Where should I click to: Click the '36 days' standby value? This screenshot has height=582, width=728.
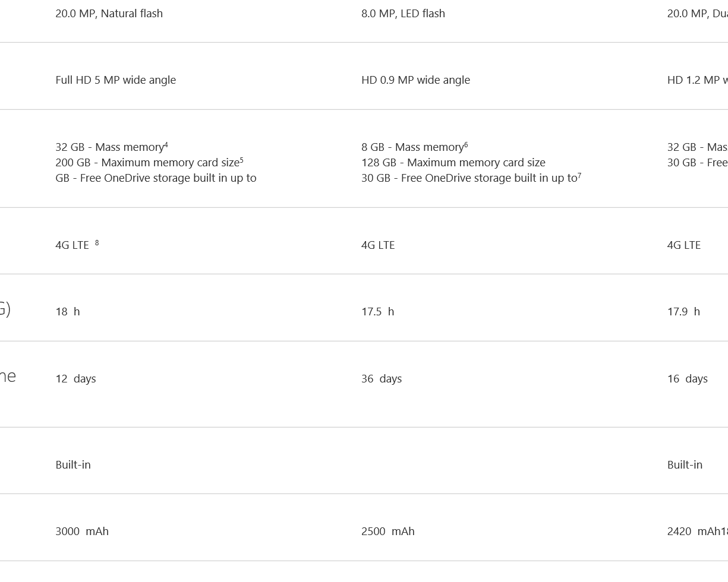click(382, 379)
